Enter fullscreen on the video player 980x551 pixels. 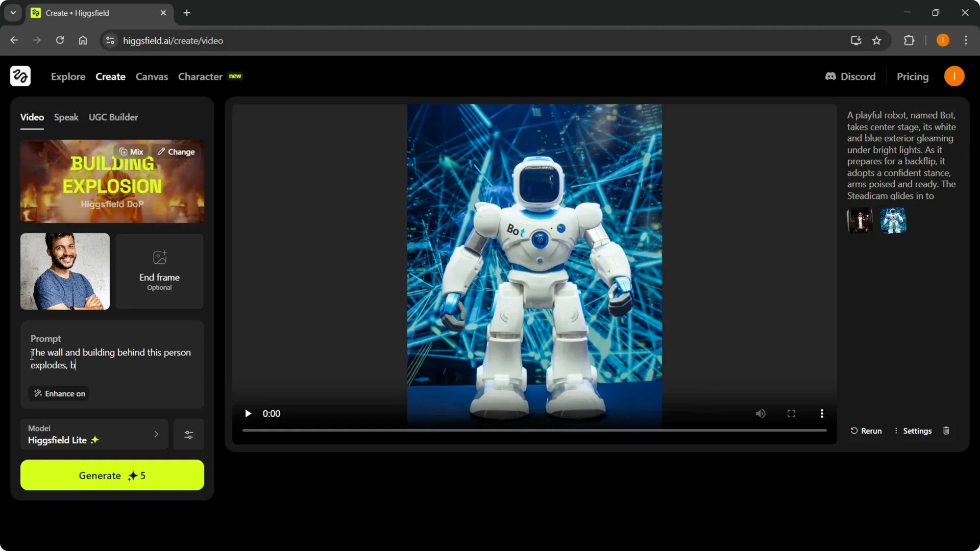[791, 413]
